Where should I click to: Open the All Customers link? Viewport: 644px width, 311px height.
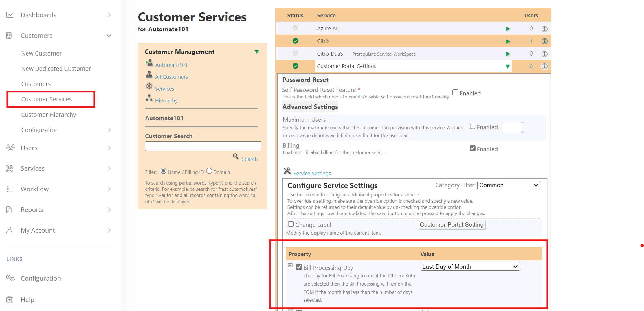point(171,77)
